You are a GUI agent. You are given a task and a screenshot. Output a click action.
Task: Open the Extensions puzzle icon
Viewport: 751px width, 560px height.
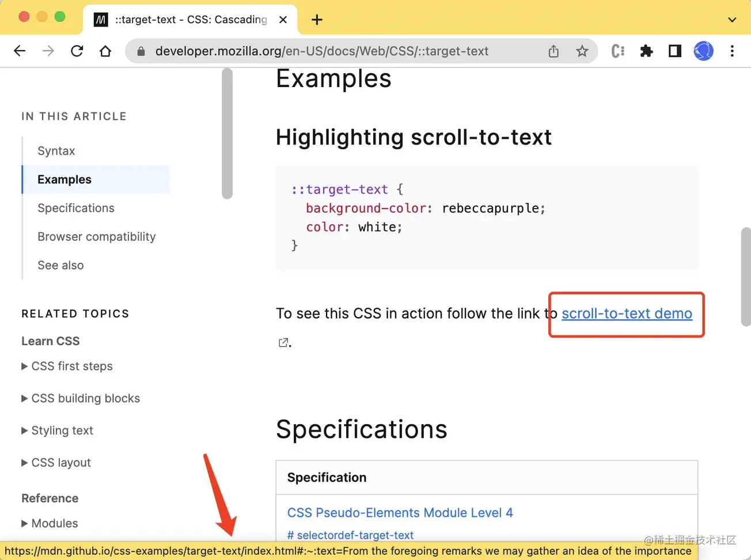pyautogui.click(x=646, y=51)
